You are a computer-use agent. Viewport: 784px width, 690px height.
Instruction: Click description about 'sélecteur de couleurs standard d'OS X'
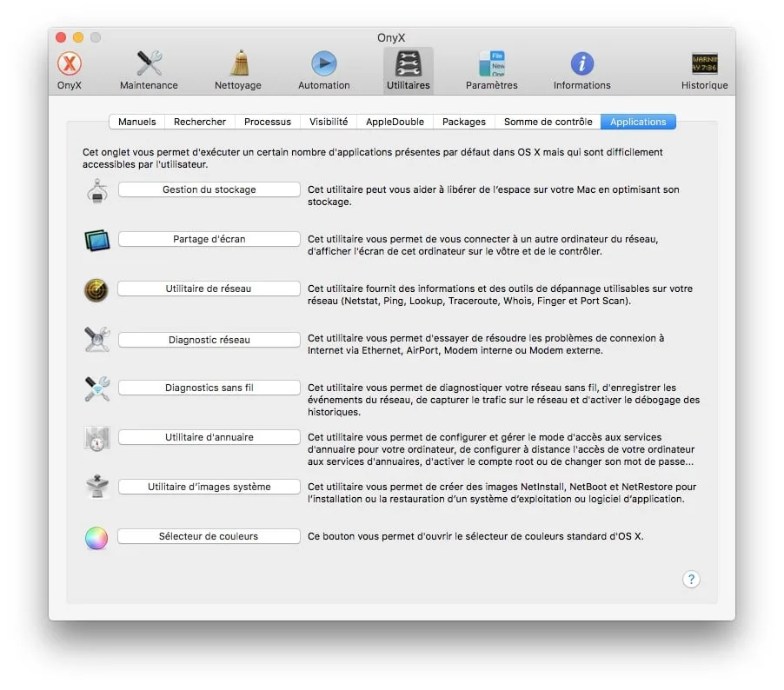pyautogui.click(x=475, y=536)
